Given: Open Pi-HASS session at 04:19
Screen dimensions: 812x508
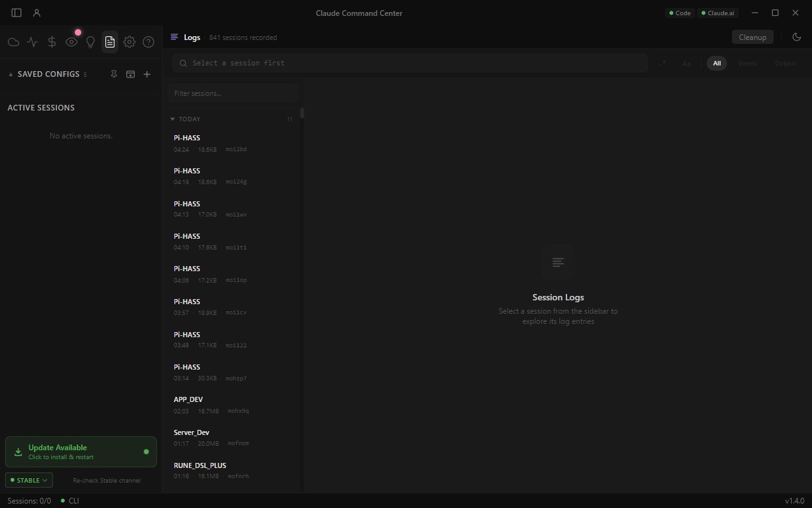Looking at the screenshot, I should (x=232, y=176).
